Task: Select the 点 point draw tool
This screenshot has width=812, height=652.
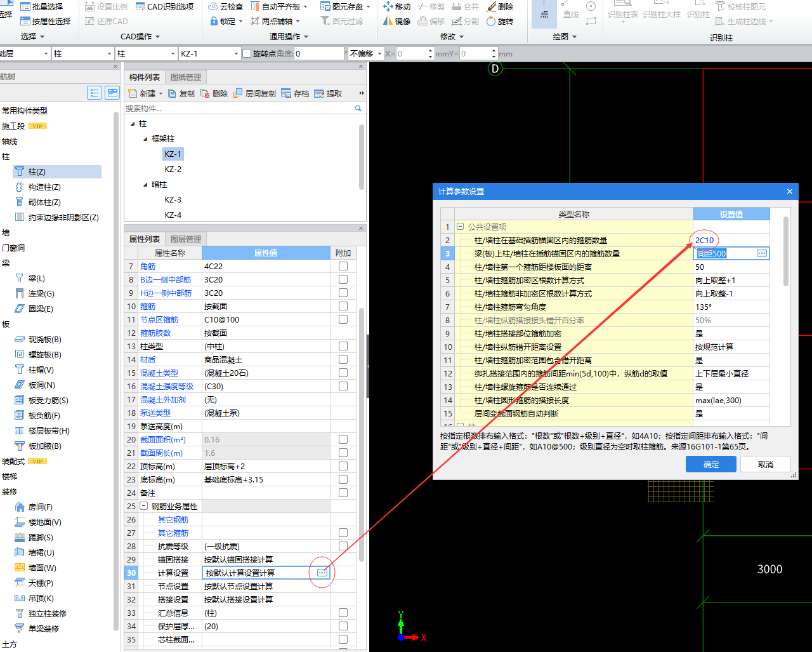Action: 544,14
